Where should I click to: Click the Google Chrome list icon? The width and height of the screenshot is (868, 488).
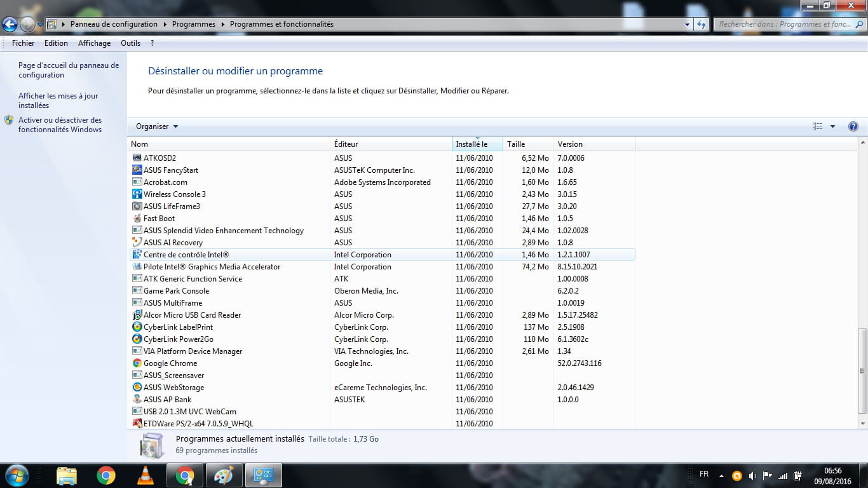point(137,363)
